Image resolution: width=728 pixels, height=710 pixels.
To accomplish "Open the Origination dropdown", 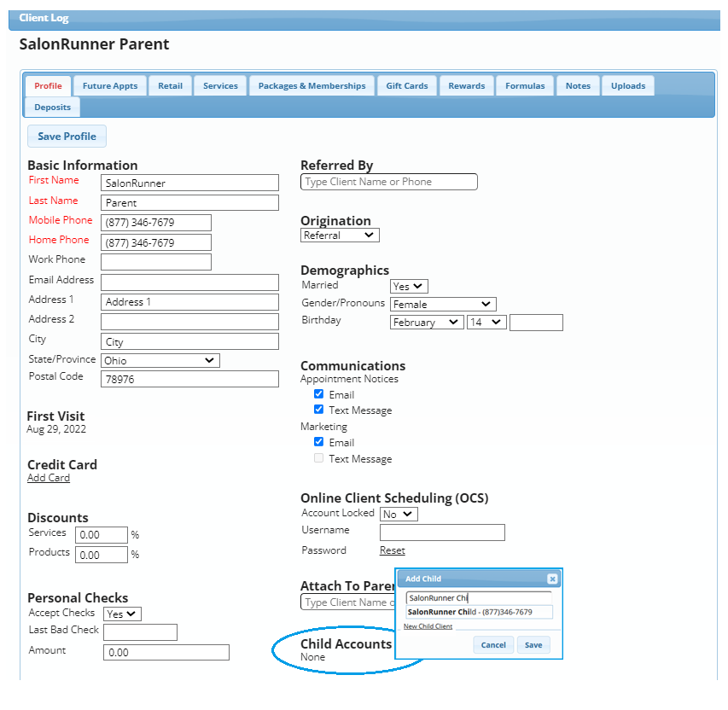I will click(340, 235).
